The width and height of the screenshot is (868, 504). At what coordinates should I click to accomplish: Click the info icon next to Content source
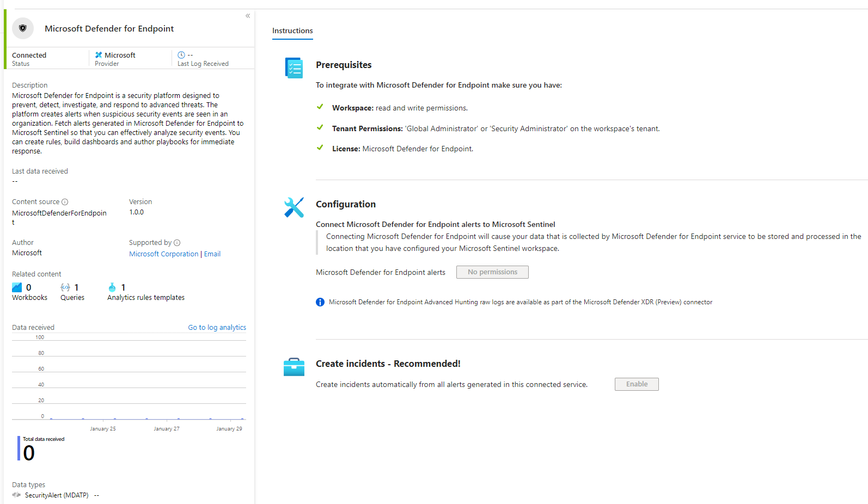point(65,202)
